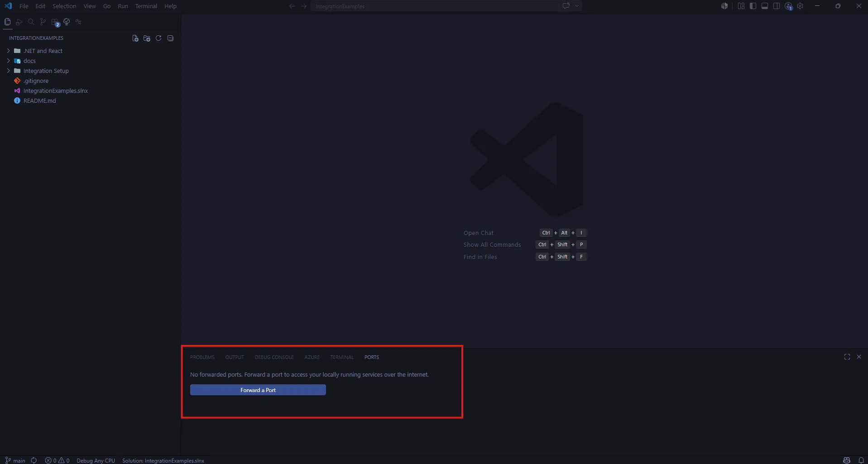This screenshot has height=464, width=868.
Task: Open the Testing view tree icon
Action: pos(67,22)
